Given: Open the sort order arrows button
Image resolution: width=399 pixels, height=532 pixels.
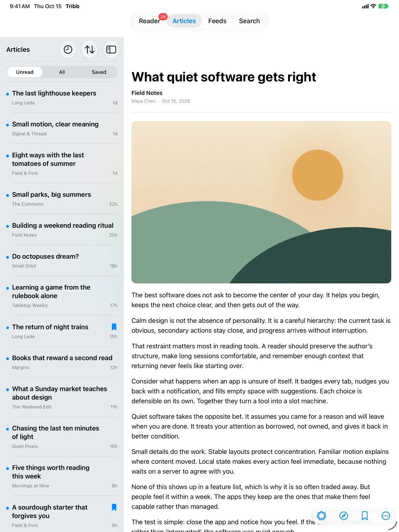Looking at the screenshot, I should [x=90, y=49].
